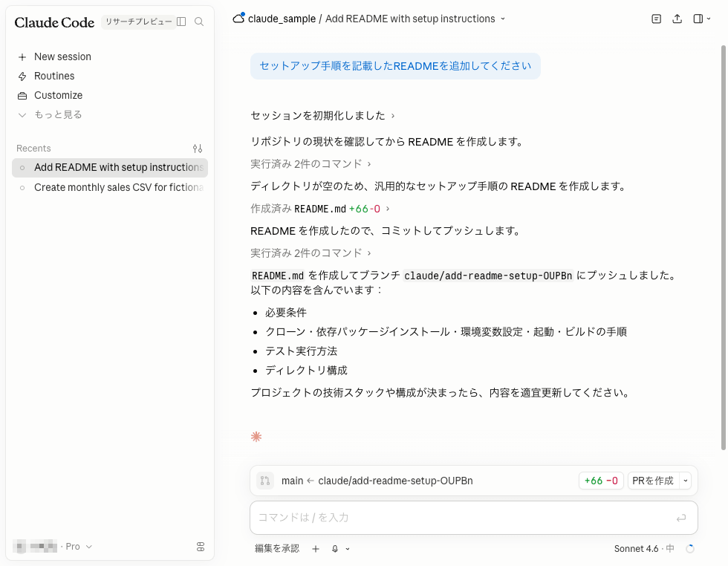This screenshot has height=566, width=728.
Task: Click main ← claude/add-readme-setup-OUPBn branch text
Action: [377, 481]
